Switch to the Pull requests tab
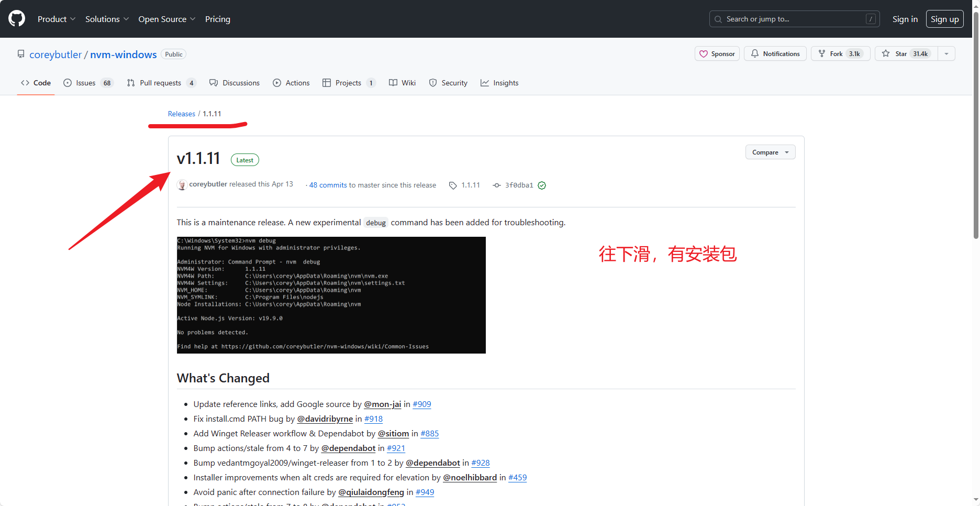 tap(161, 83)
